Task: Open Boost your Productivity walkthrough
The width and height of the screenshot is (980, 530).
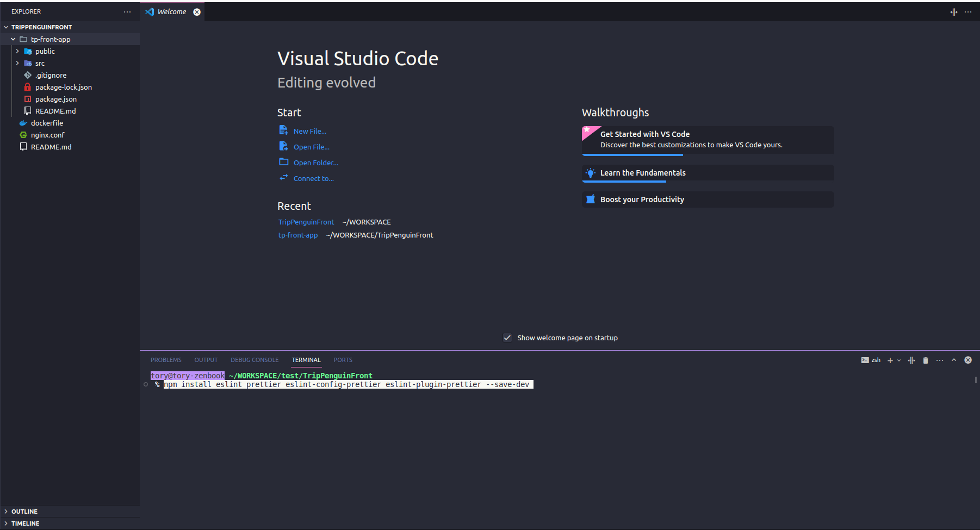Action: click(x=708, y=199)
